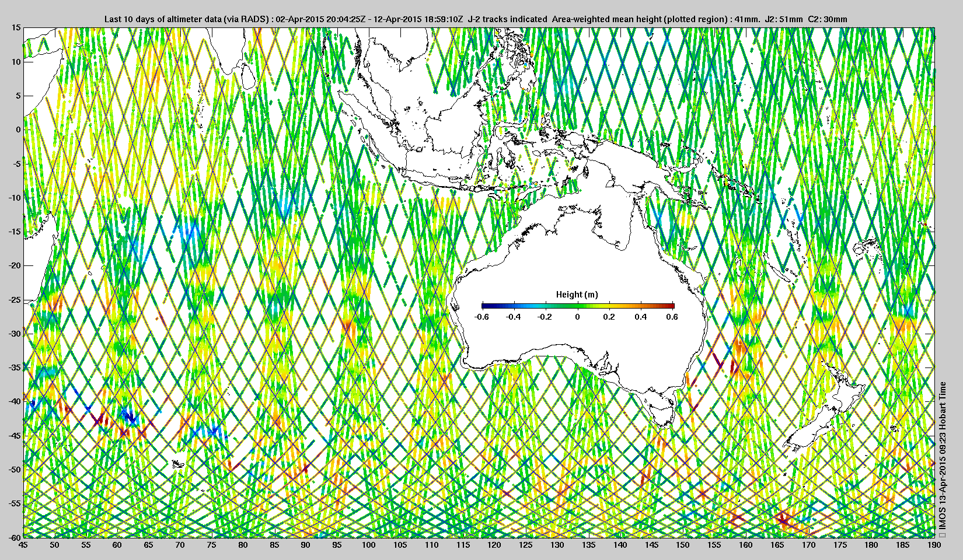Screen dimensions: 963x560
Task: Click longitude tick label 75
Action: tap(211, 545)
